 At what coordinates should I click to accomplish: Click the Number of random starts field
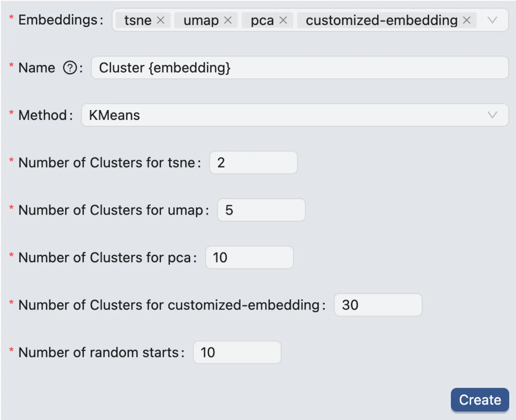237,352
